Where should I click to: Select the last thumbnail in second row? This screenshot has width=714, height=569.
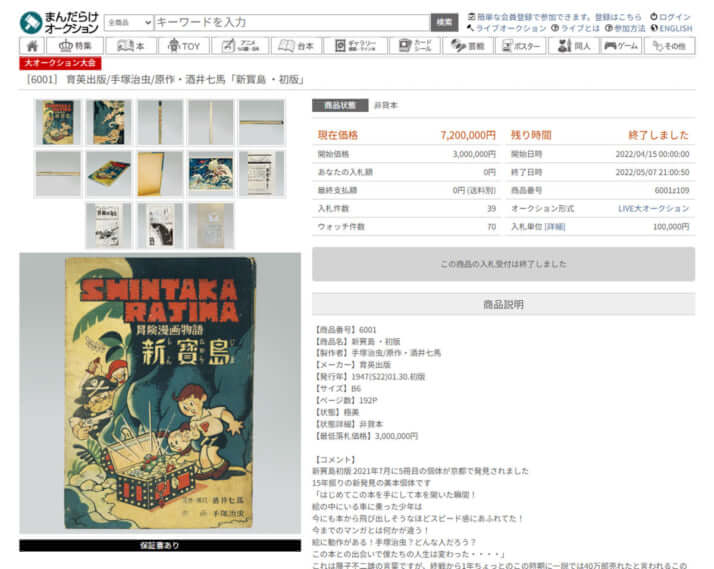[x=262, y=174]
